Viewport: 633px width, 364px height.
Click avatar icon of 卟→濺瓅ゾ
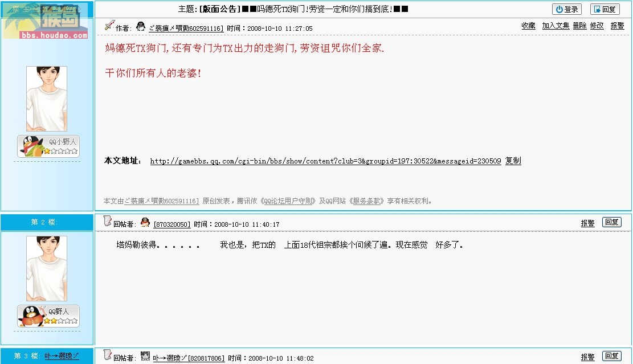click(x=145, y=356)
